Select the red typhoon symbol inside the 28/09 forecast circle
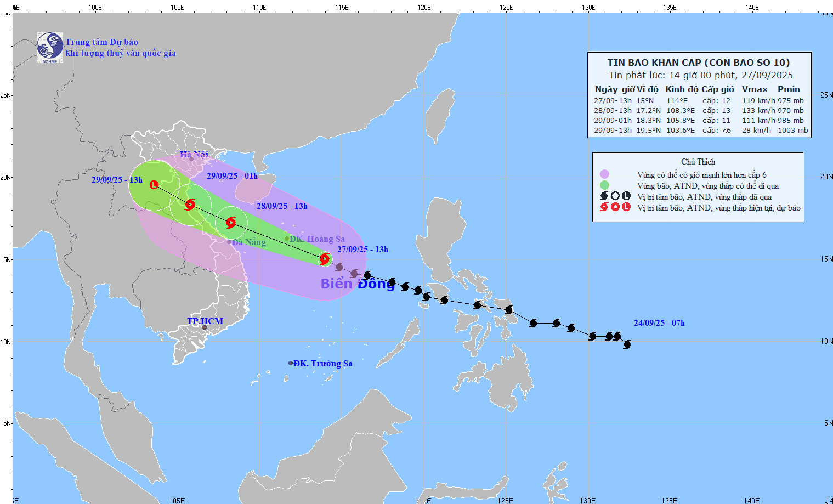This screenshot has height=504, width=833. tap(230, 222)
